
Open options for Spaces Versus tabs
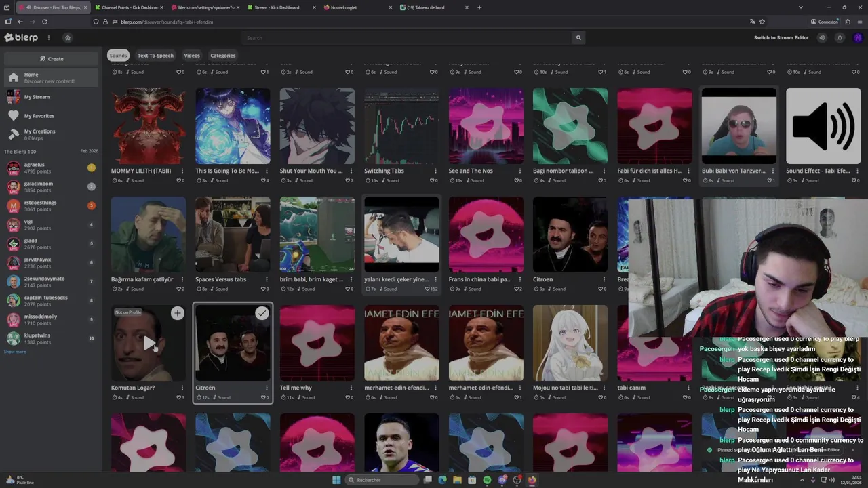click(x=267, y=279)
